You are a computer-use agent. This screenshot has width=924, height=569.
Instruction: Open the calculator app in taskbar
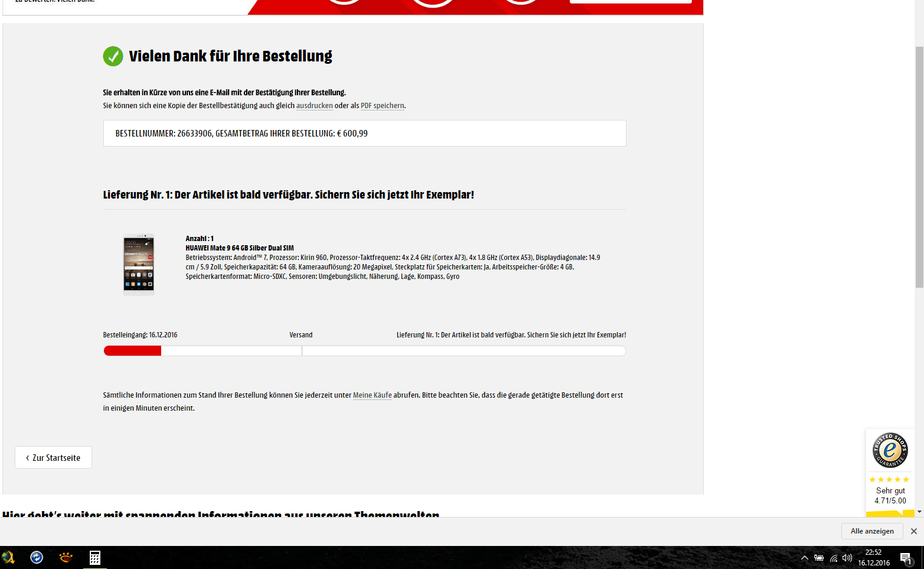[x=94, y=557]
